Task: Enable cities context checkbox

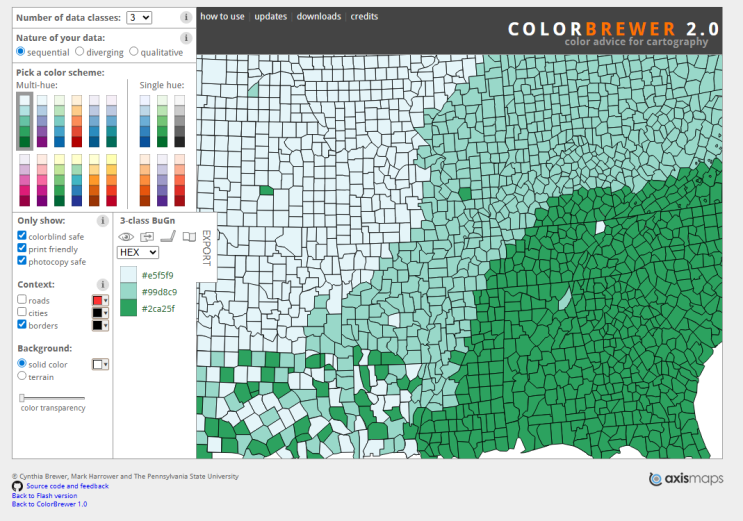Action: point(22,312)
